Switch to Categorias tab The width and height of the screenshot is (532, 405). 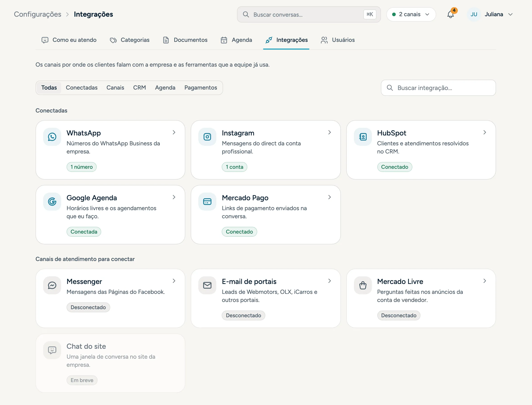click(130, 40)
